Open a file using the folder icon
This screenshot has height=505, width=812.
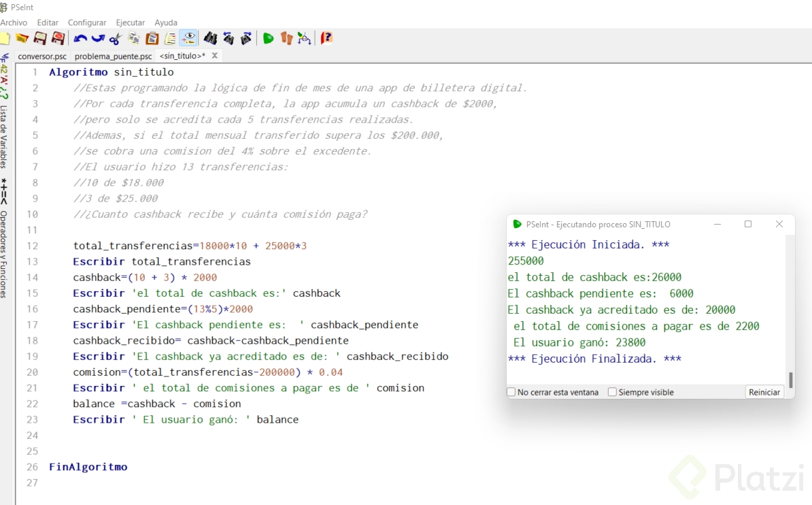coord(22,38)
